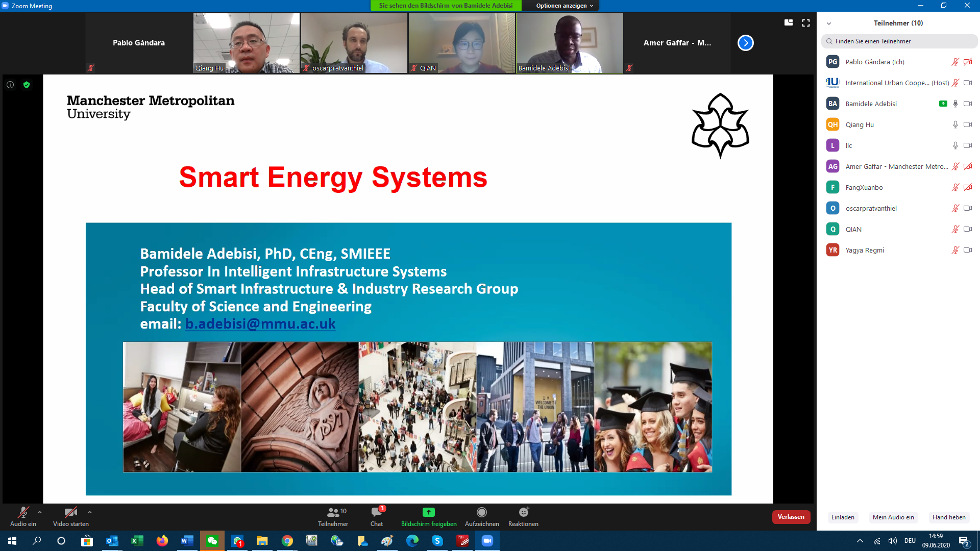
Task: Expand video options arrow next to camera
Action: click(90, 512)
